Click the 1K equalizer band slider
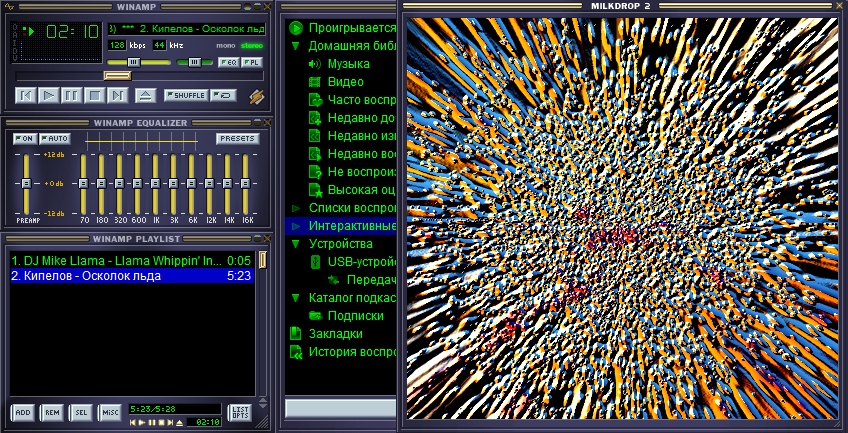Viewport: 848px width, 433px height. coord(155,184)
